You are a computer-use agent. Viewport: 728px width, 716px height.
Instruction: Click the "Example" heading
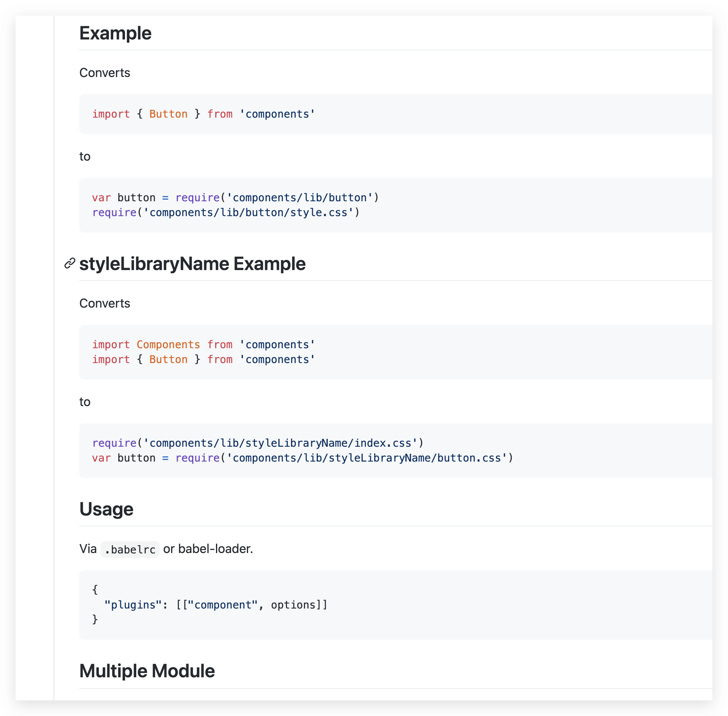point(115,33)
